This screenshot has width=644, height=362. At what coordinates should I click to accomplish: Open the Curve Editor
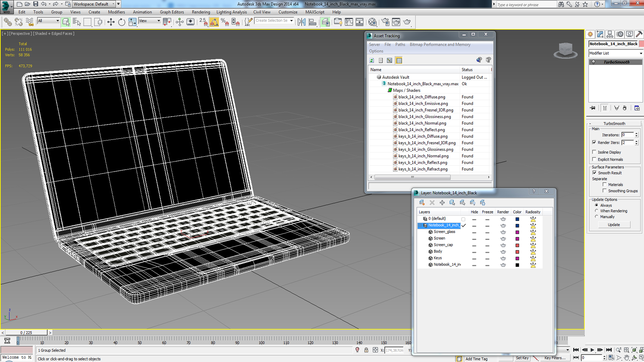(349, 22)
